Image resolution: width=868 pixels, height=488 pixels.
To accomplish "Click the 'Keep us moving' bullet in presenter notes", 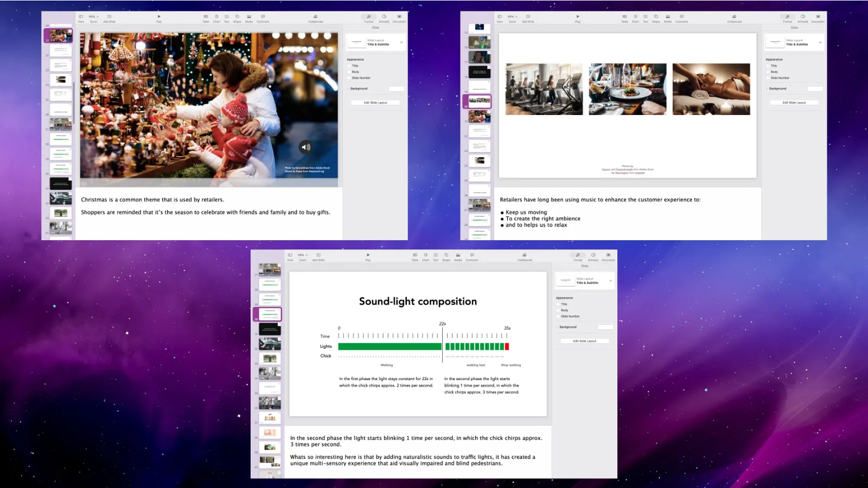I will 526,212.
